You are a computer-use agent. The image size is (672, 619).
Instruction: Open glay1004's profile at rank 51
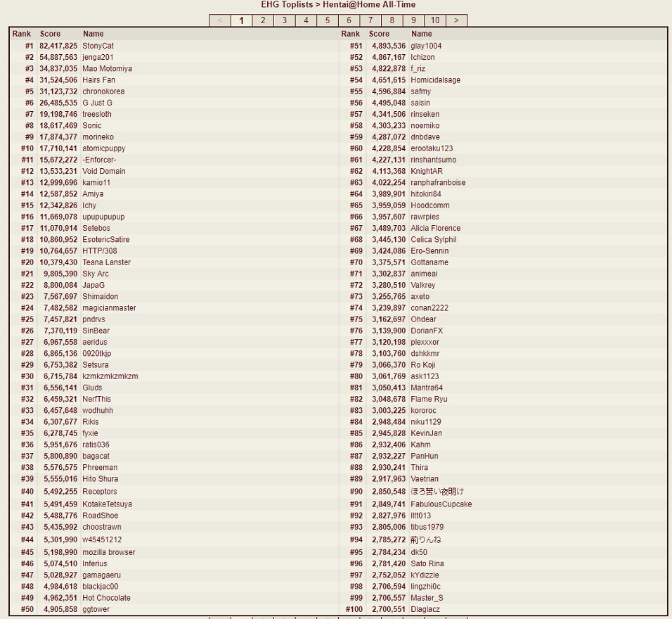pyautogui.click(x=426, y=46)
